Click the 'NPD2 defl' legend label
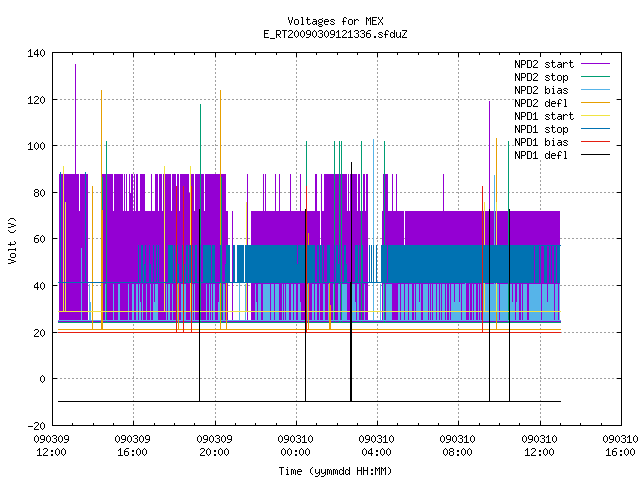 click(x=541, y=103)
